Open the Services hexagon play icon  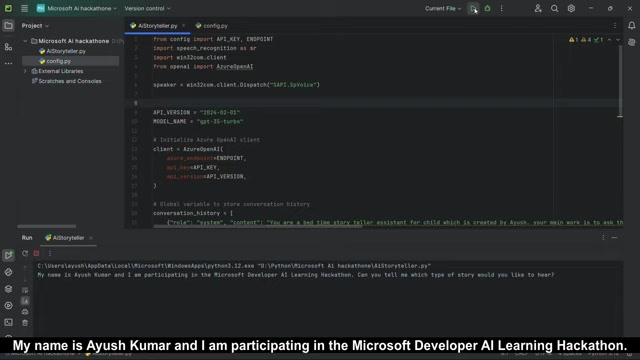tap(8, 306)
